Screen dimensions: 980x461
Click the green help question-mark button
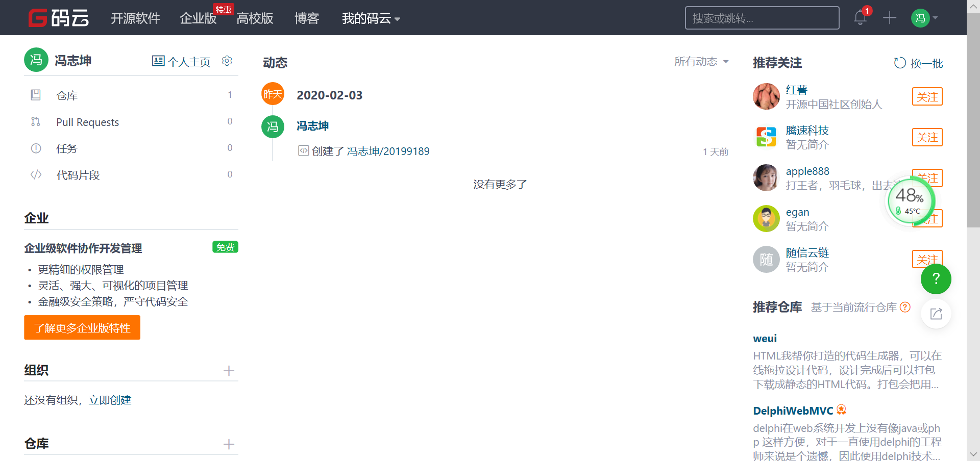click(936, 279)
